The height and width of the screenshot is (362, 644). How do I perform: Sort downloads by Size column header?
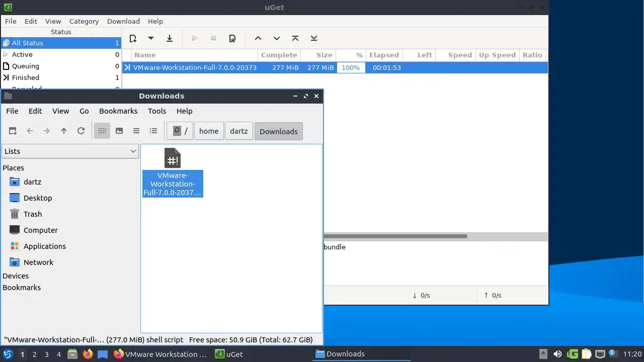point(318,55)
